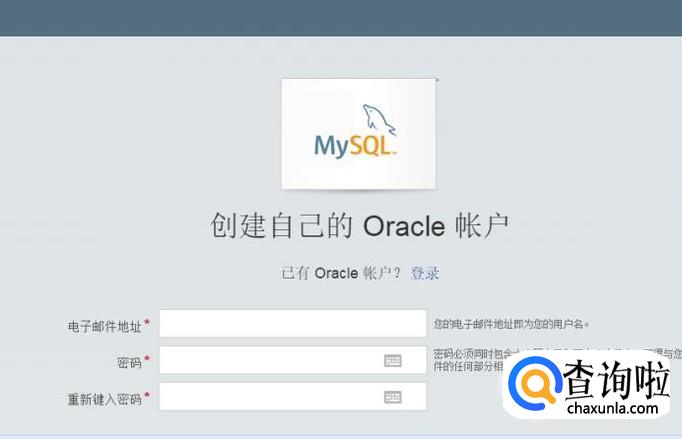Click the 登录 sign-in link
Viewport: 682px width, 439px height.
pyautogui.click(x=425, y=273)
